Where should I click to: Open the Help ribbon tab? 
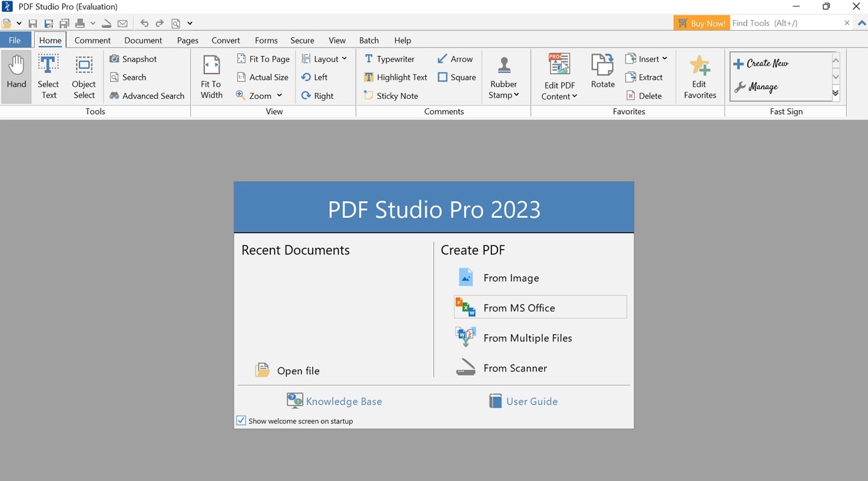pos(403,40)
